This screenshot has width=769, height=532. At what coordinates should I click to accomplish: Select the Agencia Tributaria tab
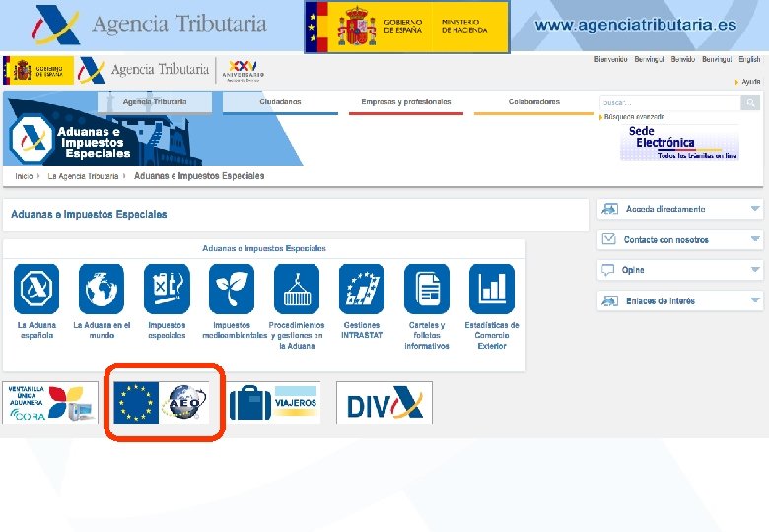pos(155,101)
